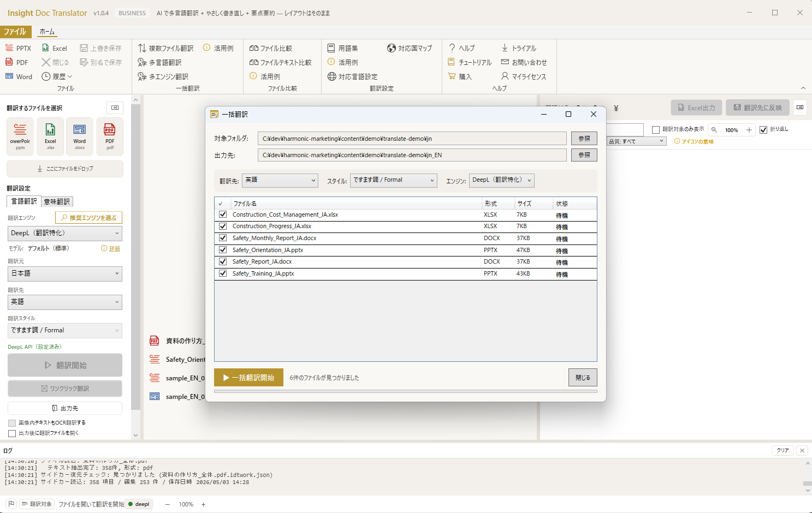Click batch translation progress bar
Screen dimensions: 812x513
tap(406, 391)
